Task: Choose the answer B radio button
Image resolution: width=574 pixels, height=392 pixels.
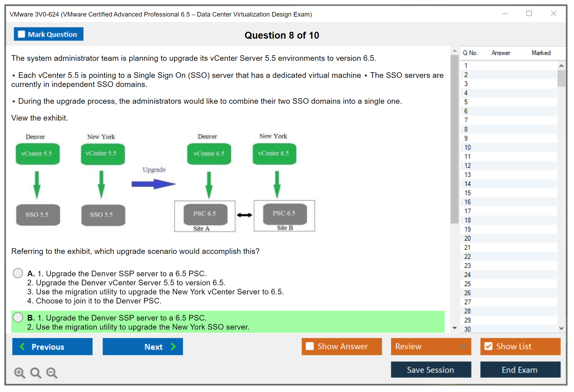Action: tap(18, 317)
